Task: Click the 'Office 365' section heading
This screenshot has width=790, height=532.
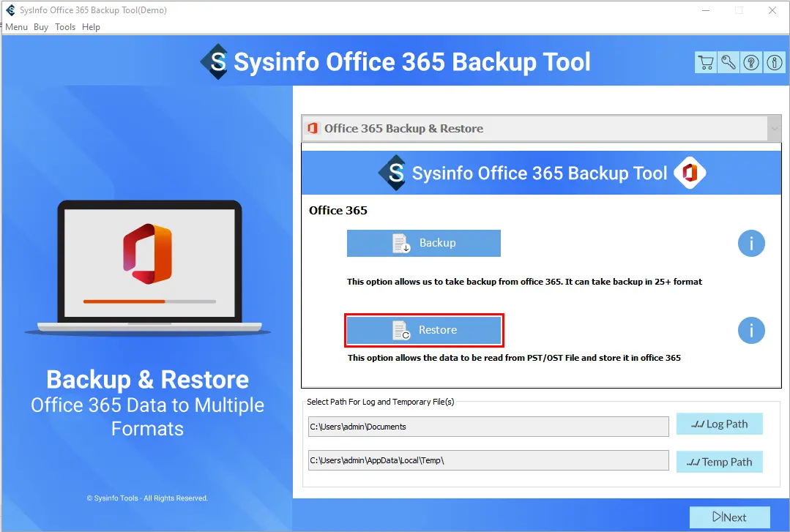Action: coord(338,211)
